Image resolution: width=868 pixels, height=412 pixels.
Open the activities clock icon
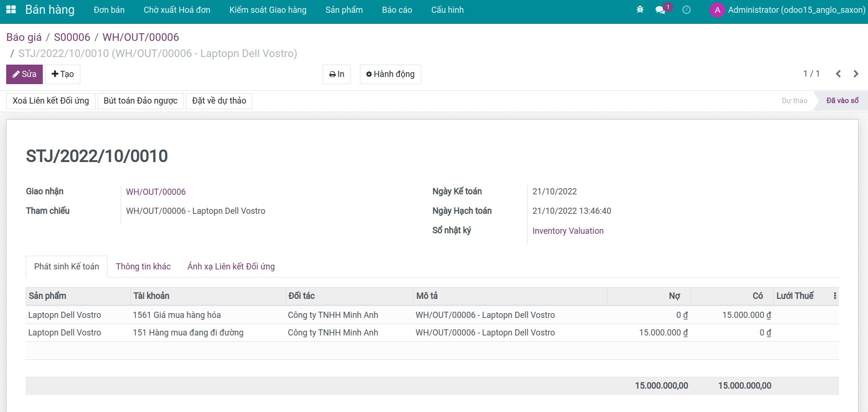(686, 10)
